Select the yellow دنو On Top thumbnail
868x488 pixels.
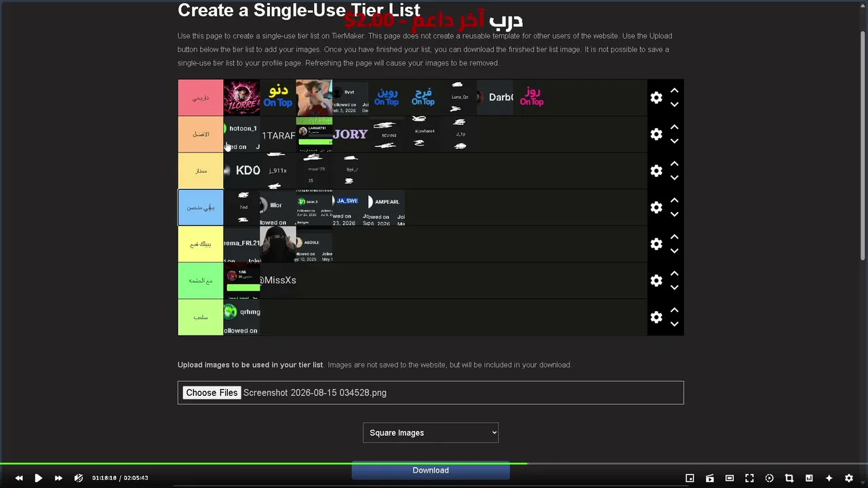[278, 98]
